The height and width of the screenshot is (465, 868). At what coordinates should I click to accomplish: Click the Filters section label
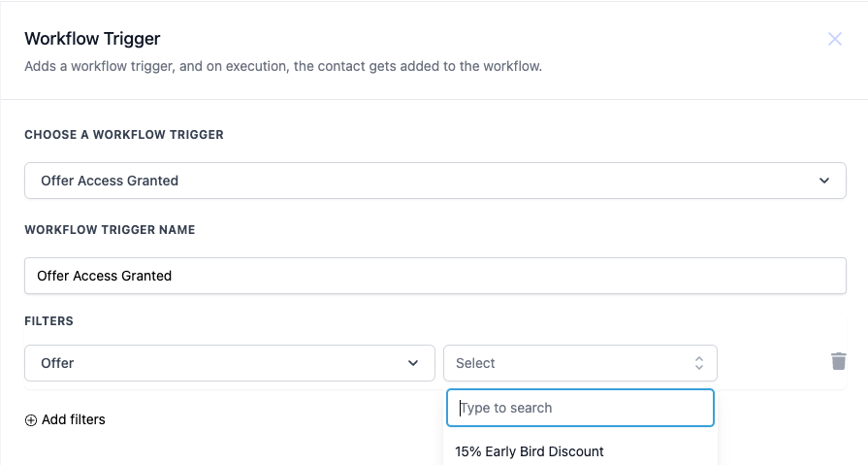(x=48, y=320)
